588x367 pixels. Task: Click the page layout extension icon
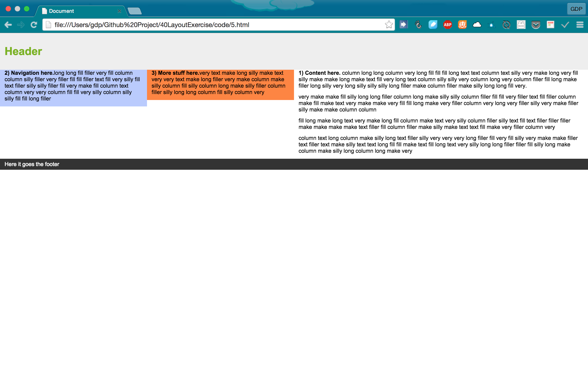[550, 25]
